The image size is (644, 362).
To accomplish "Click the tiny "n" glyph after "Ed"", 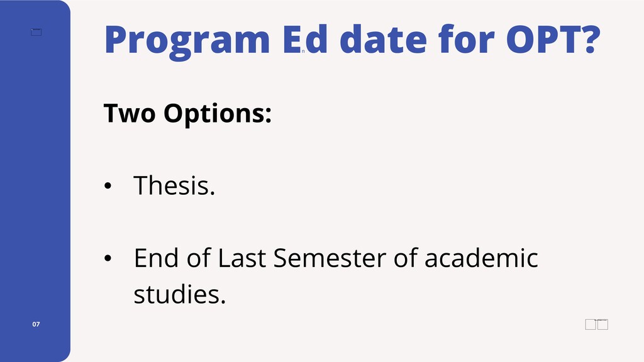I will pos(303,52).
